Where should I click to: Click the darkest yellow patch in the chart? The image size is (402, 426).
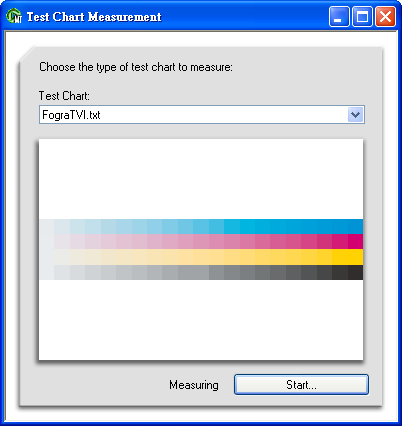tap(355, 257)
